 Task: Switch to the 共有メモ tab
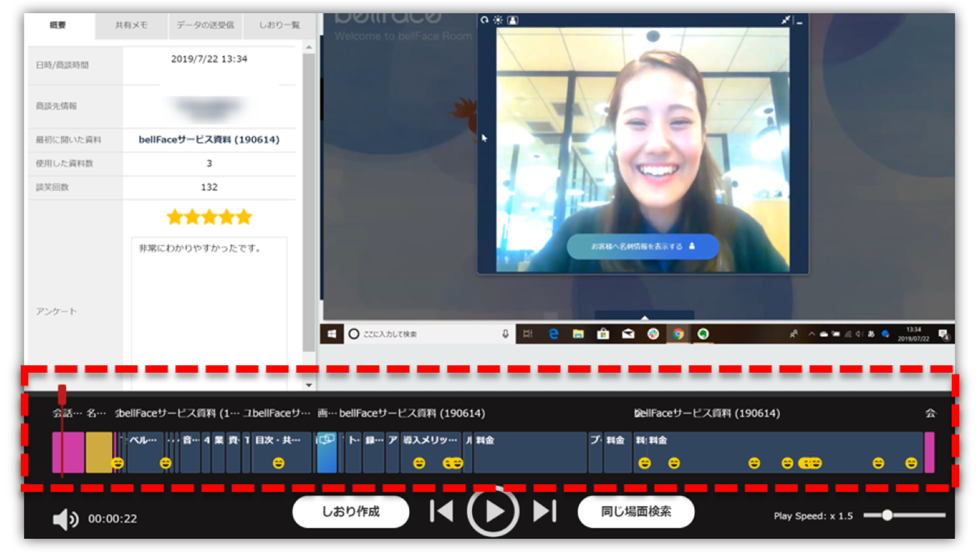pos(131,25)
